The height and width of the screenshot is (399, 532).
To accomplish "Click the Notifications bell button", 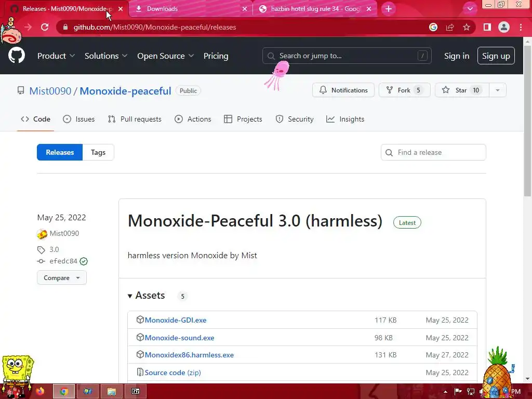I will [343, 90].
